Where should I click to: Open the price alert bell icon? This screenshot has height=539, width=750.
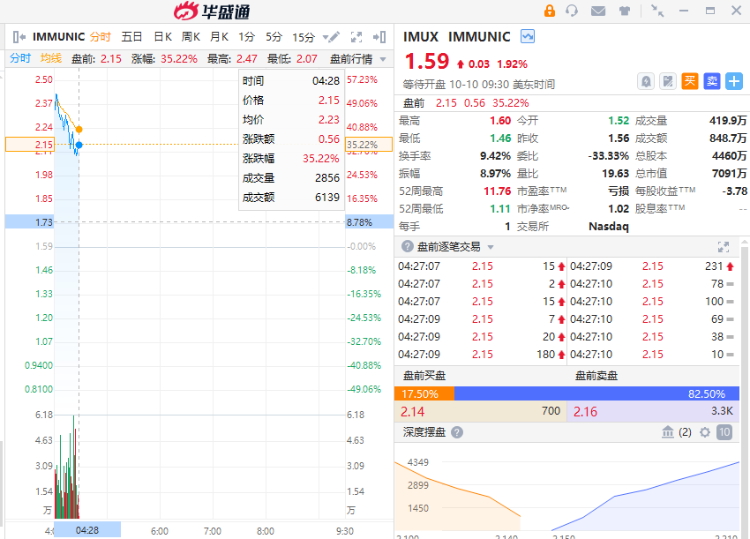pos(647,81)
